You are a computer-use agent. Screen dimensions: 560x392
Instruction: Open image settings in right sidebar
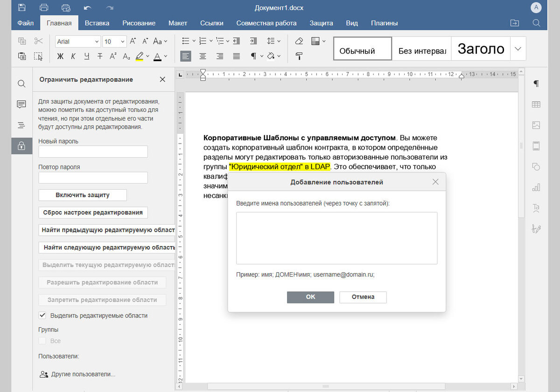tap(536, 125)
